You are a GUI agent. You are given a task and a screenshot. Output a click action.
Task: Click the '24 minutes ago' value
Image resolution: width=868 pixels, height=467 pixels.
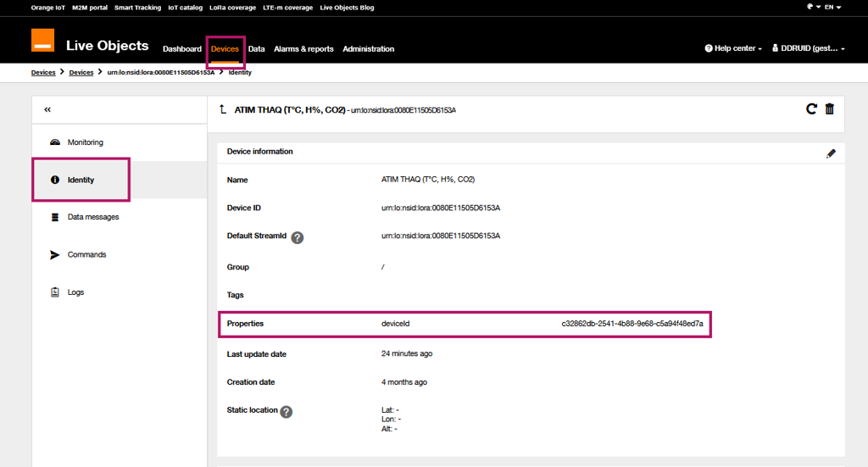pos(407,353)
